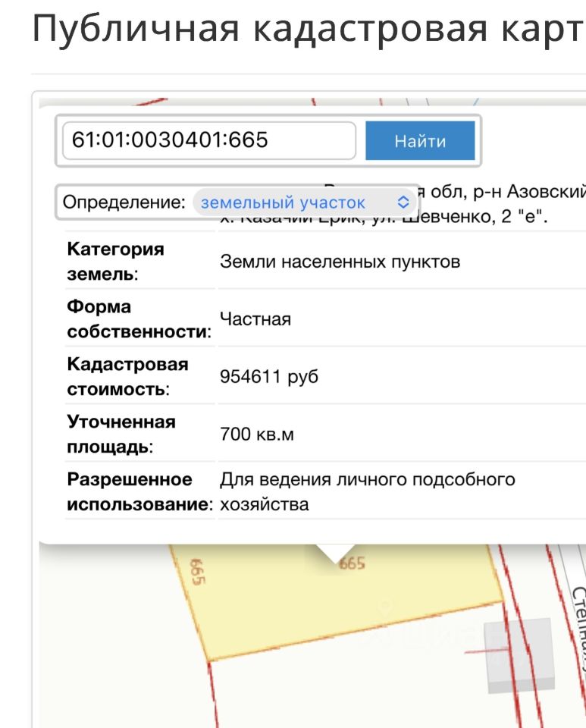Click the Разрешенное использование row label
586x728 pixels.
[x=139, y=491]
